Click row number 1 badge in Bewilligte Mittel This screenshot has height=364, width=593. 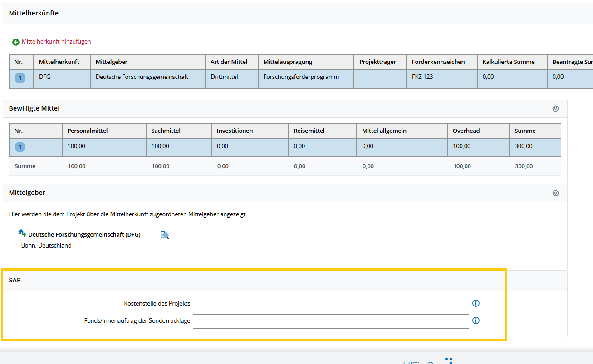(20, 147)
